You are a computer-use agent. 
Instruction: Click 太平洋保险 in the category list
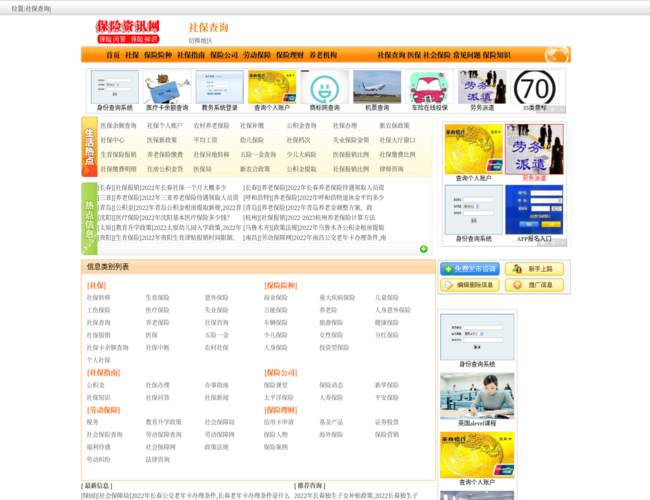pos(279,398)
